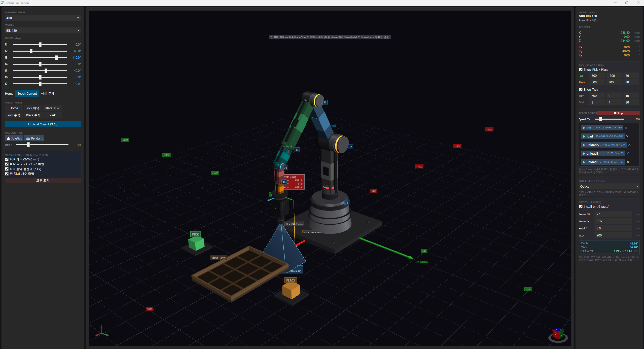The width and height of the screenshot is (644, 349).
Task: Open the Manufacturer ABB dropdown
Action: (43, 18)
